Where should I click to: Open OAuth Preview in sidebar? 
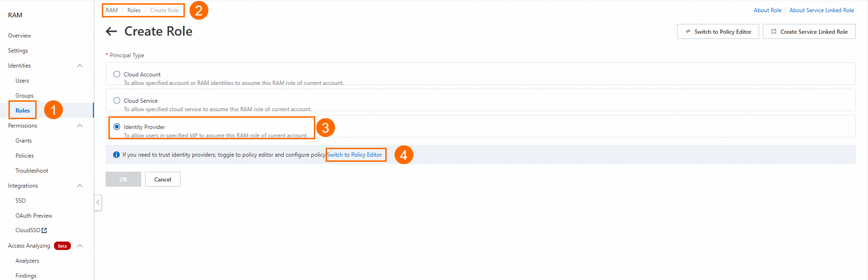tap(34, 216)
